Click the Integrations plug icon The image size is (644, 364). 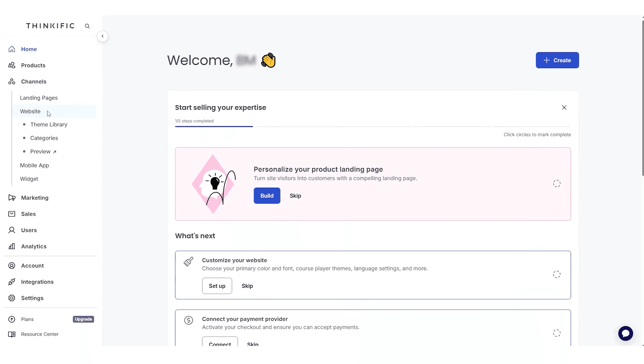point(12,282)
